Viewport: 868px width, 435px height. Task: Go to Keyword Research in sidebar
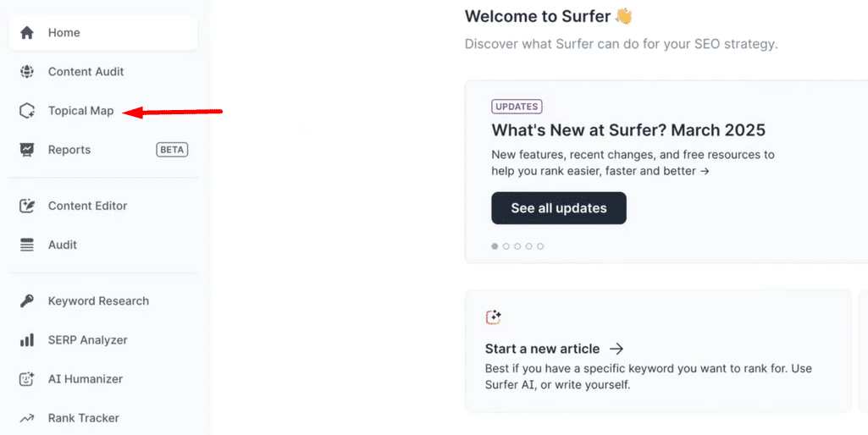click(98, 301)
